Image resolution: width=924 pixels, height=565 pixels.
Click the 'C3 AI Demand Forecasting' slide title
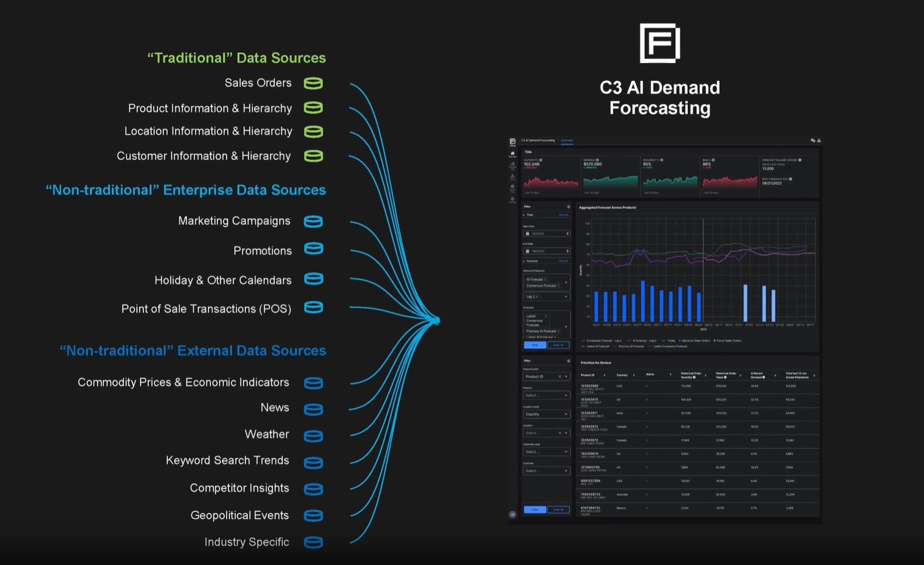click(x=660, y=97)
